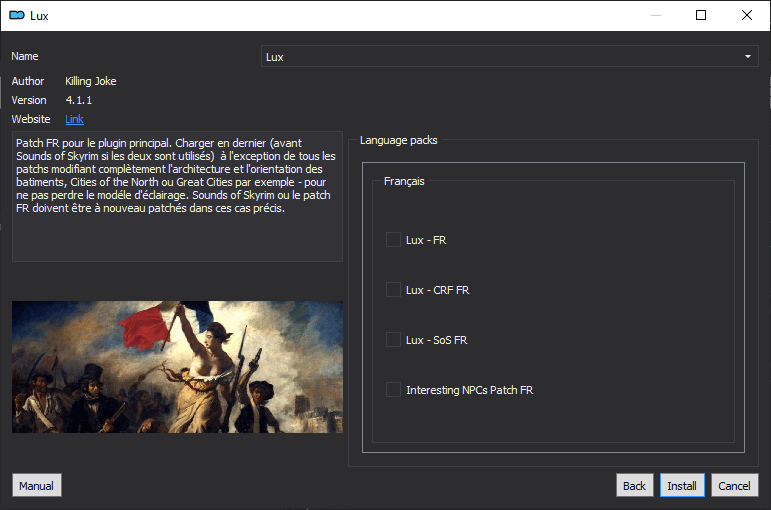Click the Install button
The height and width of the screenshot is (510, 771).
[682, 485]
